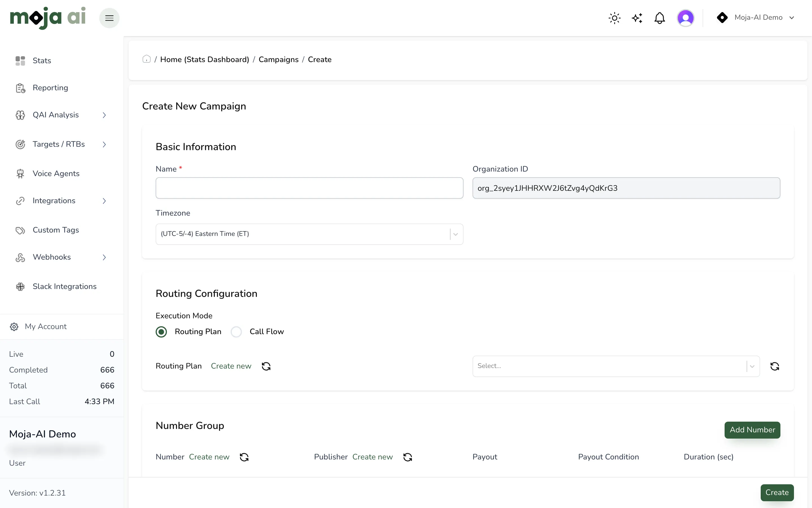Click the Webhooks sidebar icon

[20, 257]
